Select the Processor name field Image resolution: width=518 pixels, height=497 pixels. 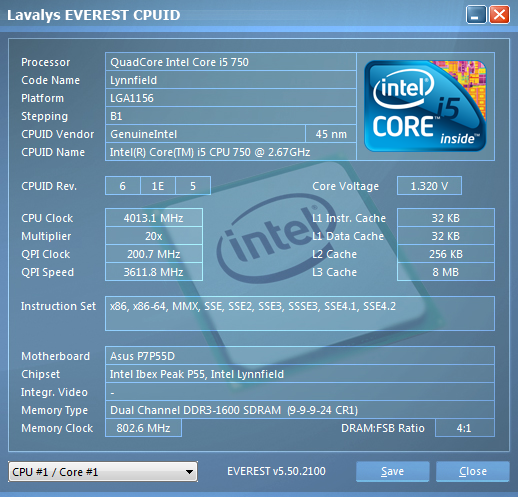point(231,62)
